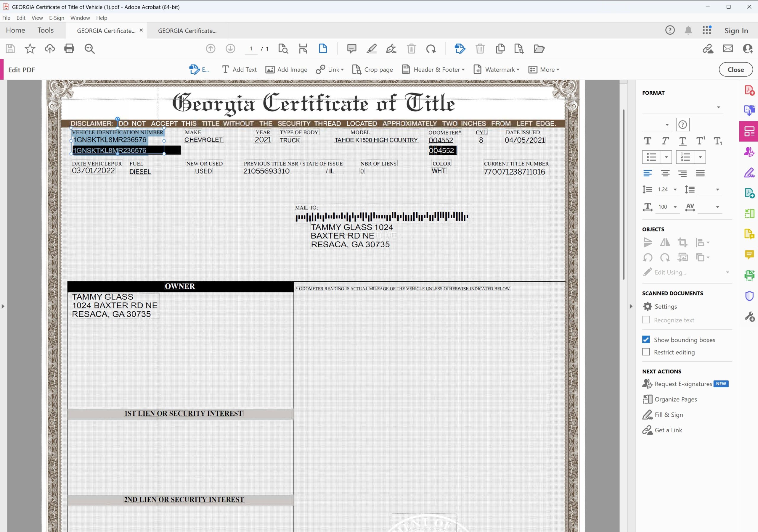Viewport: 758px width, 532px height.
Task: Go to next page arrow
Action: [230, 49]
